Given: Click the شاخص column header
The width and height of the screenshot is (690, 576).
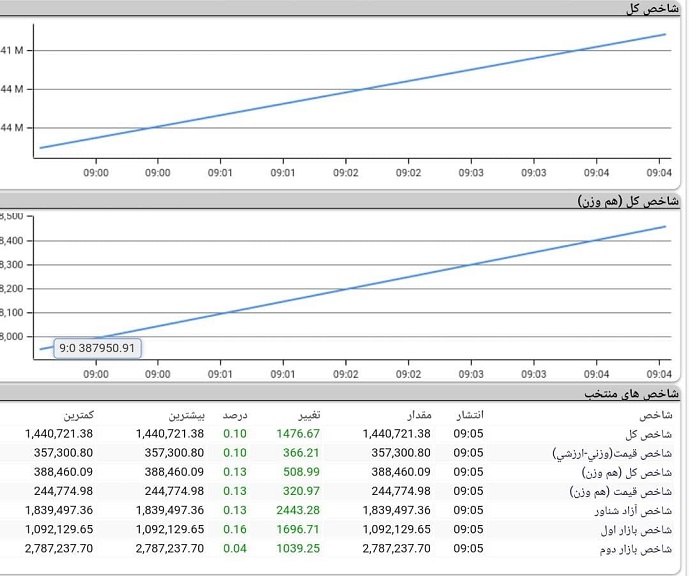Looking at the screenshot, I should [656, 415].
